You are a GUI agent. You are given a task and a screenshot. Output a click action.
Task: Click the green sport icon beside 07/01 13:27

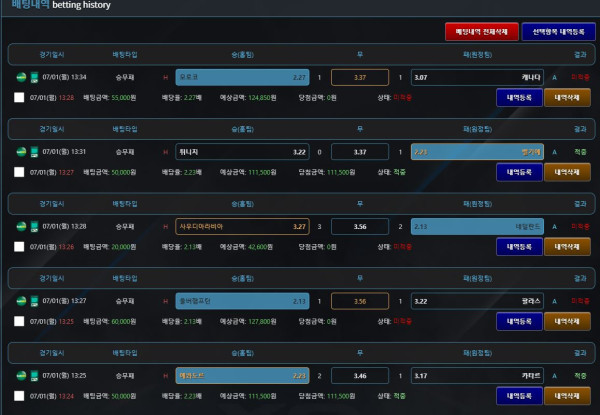click(x=21, y=300)
